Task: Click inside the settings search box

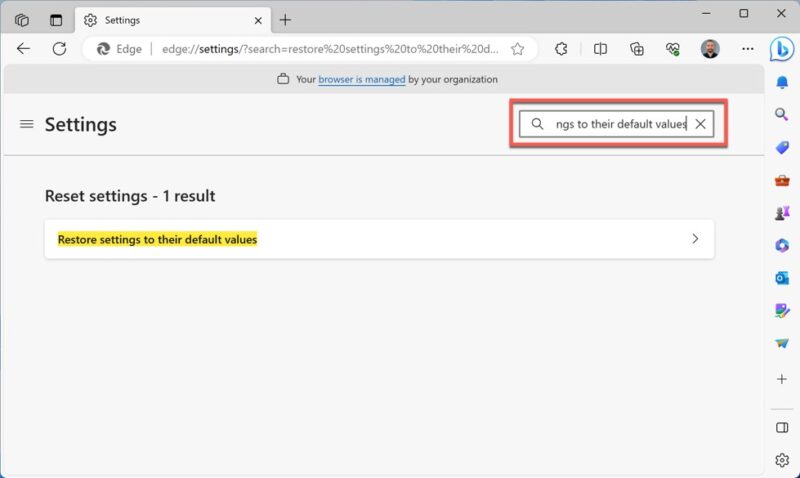Action: tap(616, 124)
